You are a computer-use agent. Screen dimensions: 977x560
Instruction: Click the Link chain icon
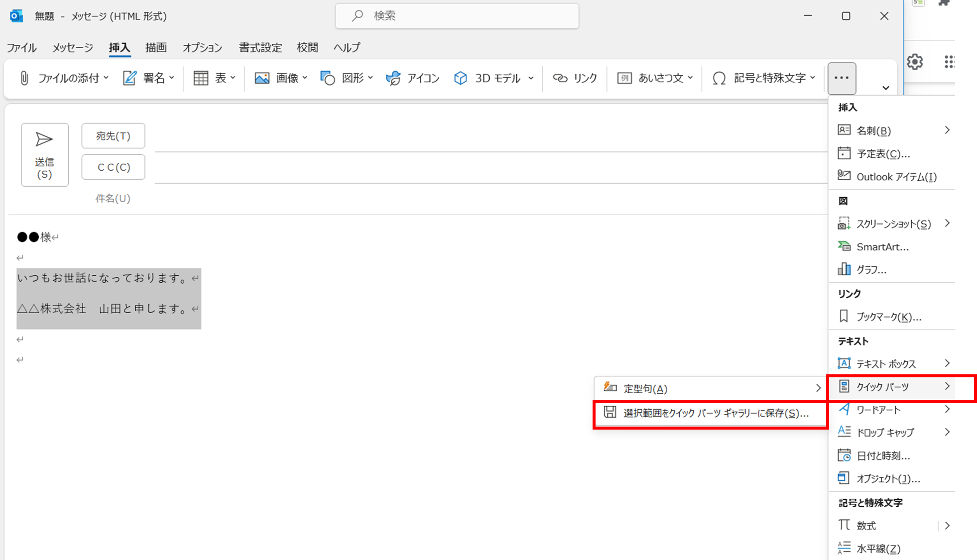click(x=560, y=78)
